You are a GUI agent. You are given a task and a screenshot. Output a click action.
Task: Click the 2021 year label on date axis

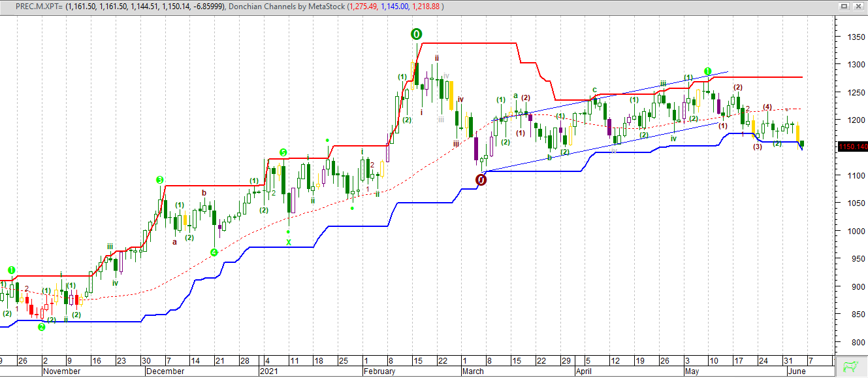pyautogui.click(x=268, y=371)
